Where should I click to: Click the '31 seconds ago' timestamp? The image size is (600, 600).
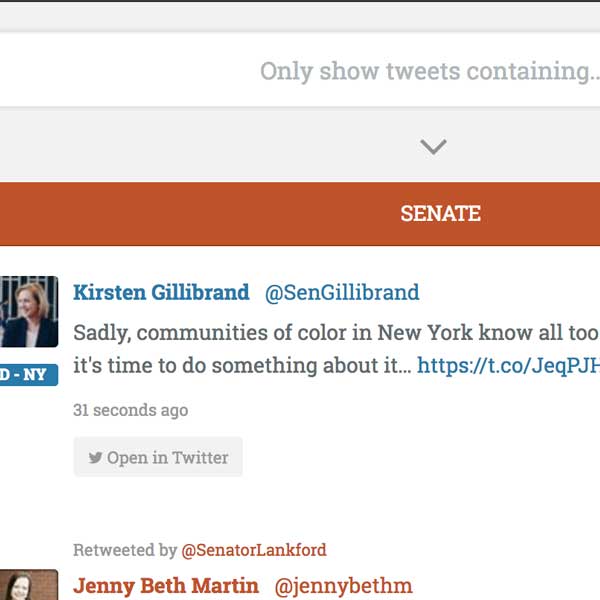(x=130, y=410)
